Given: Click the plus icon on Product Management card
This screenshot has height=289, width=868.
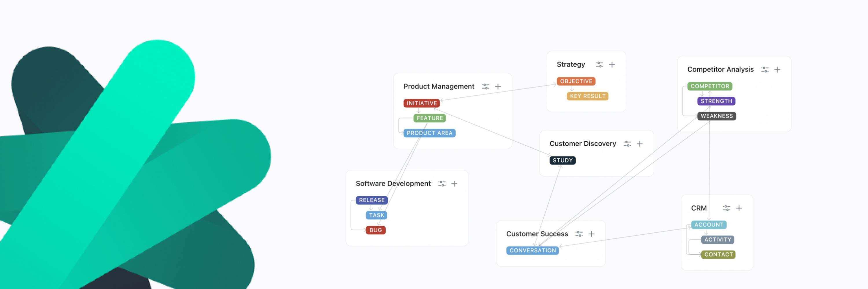Looking at the screenshot, I should coord(498,86).
